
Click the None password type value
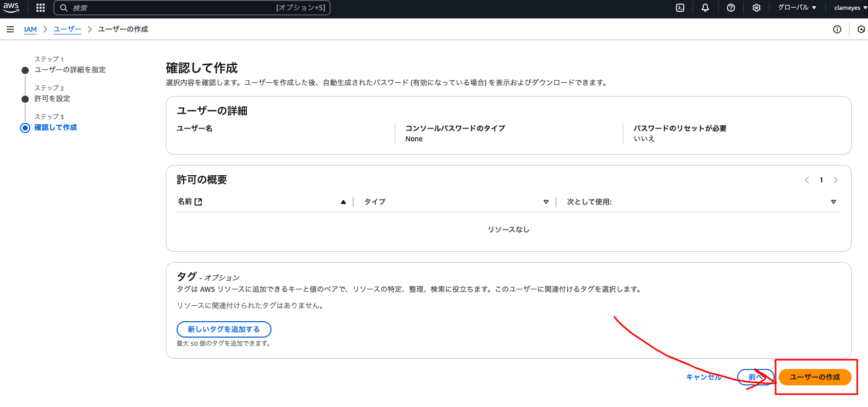[x=414, y=139]
